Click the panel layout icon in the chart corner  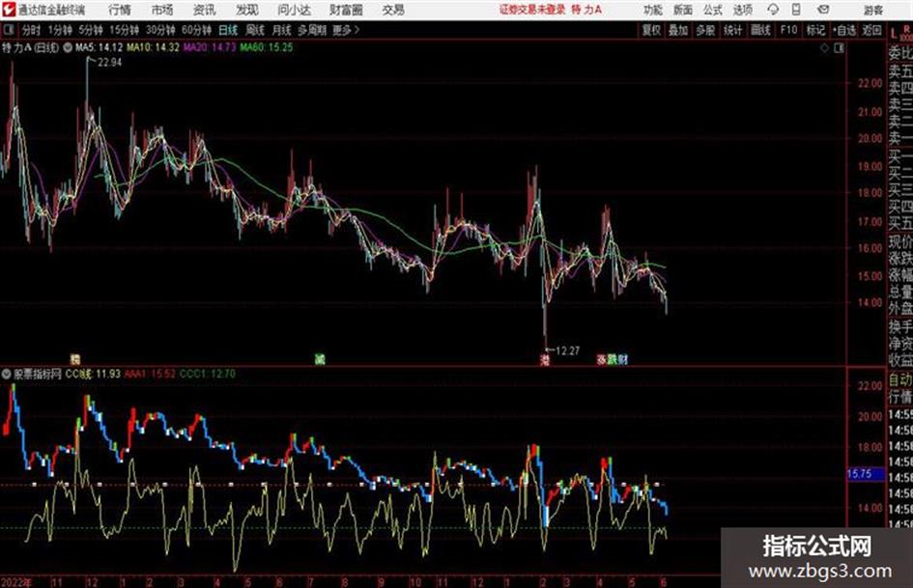point(839,48)
